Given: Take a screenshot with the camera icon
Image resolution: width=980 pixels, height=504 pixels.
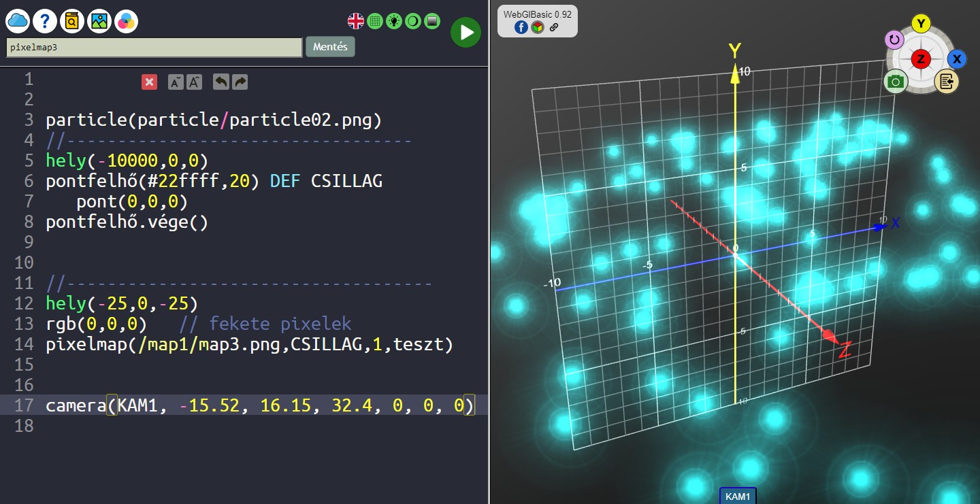Looking at the screenshot, I should pyautogui.click(x=896, y=82).
